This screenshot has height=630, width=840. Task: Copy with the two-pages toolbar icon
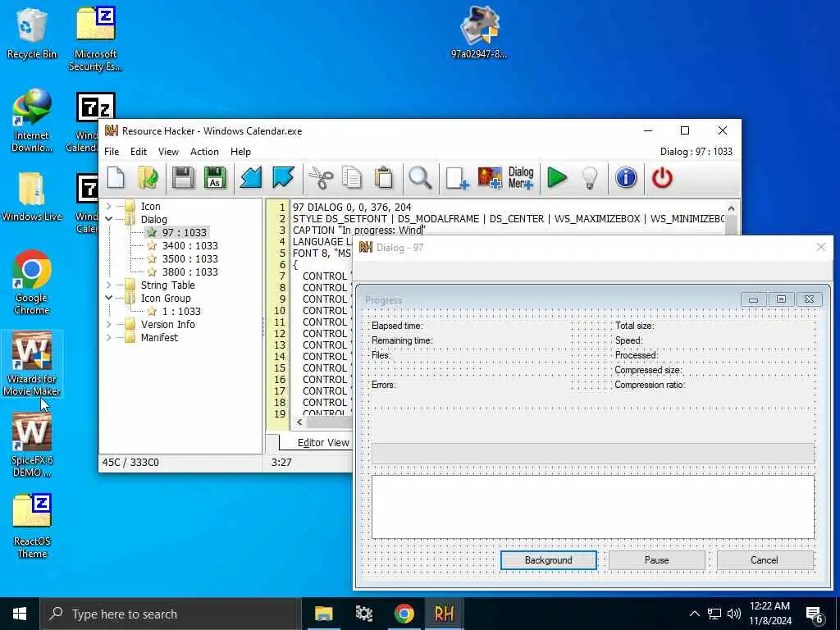point(352,178)
